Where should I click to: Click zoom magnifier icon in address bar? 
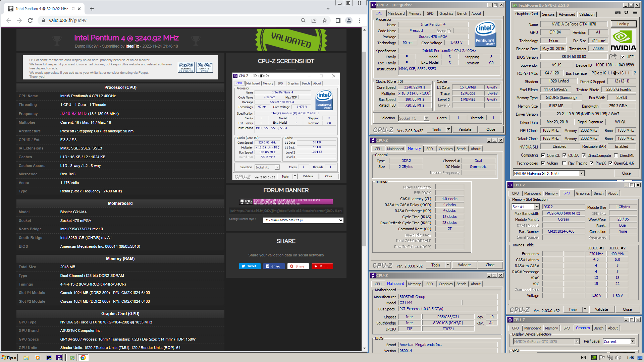pos(303,20)
